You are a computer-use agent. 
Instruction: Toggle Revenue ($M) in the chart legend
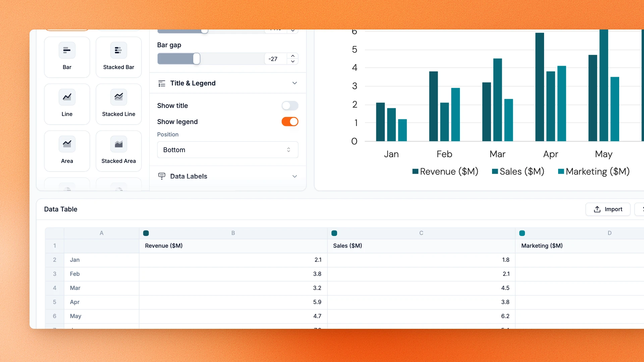(x=445, y=172)
